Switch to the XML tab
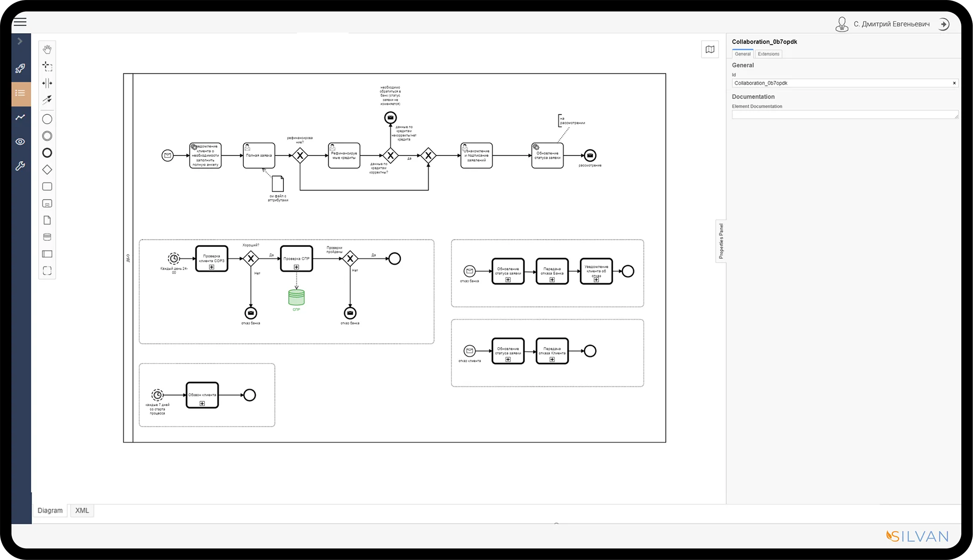 coord(82,511)
